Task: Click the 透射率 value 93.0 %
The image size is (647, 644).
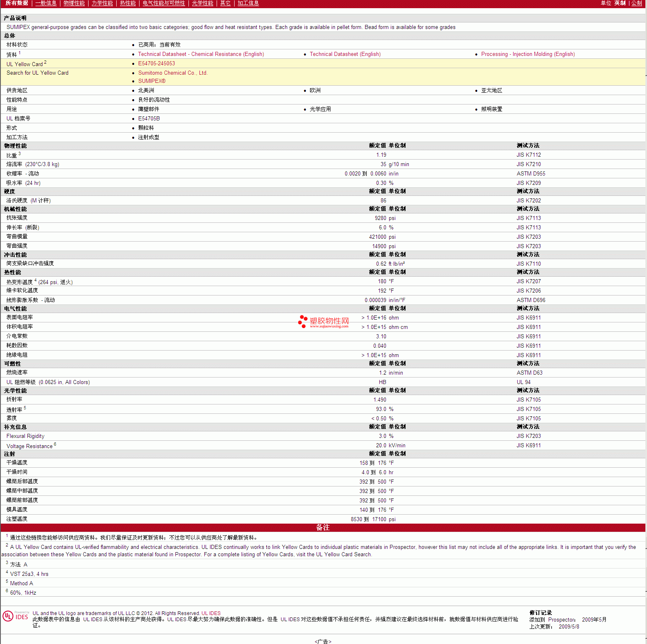Action: pyautogui.click(x=385, y=409)
